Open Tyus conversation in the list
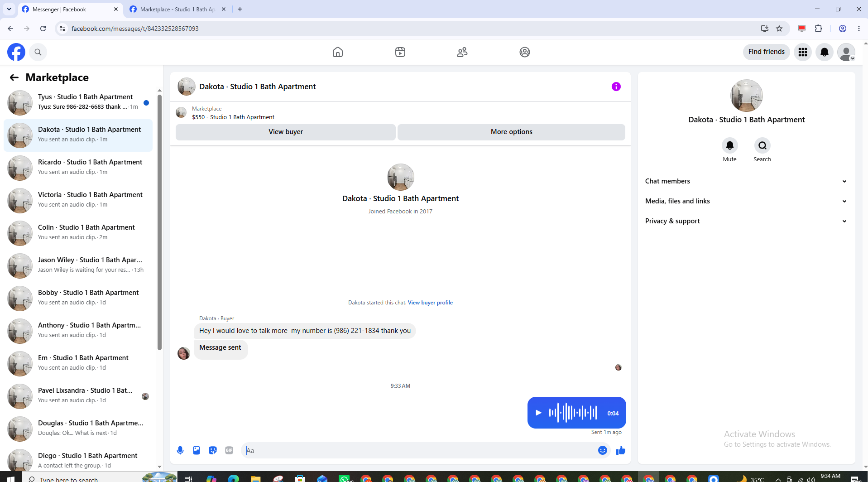Viewport: 868px width, 482px height. pos(78,103)
